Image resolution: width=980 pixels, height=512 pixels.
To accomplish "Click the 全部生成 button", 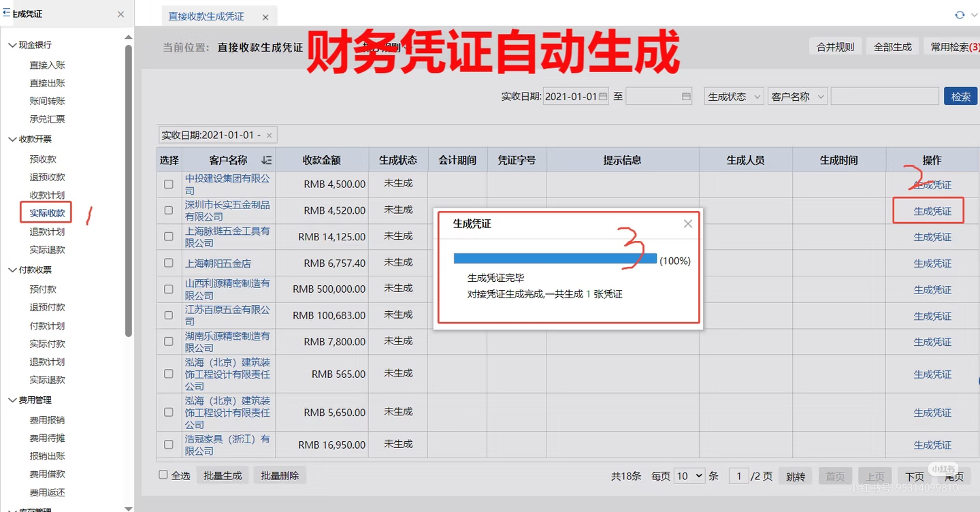I will (892, 47).
